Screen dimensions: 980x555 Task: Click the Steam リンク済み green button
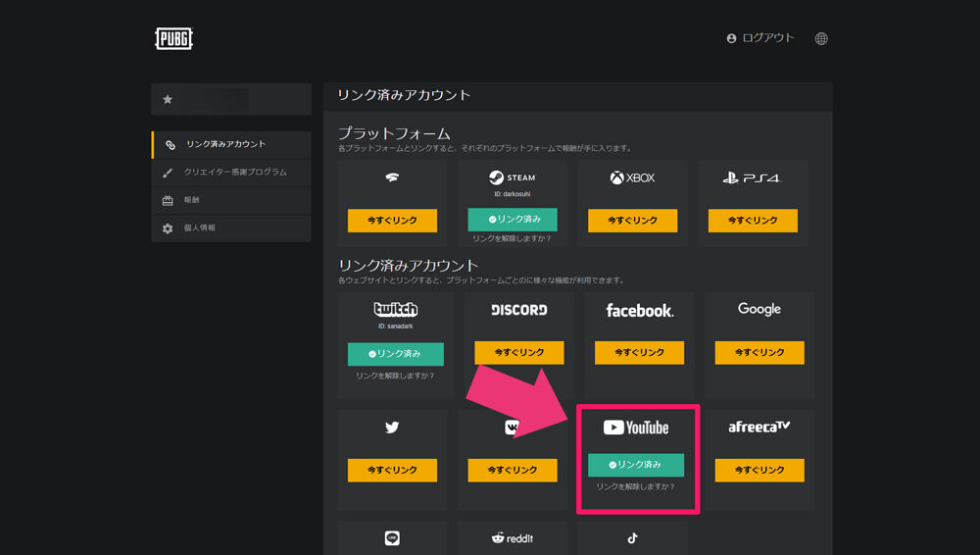pos(513,219)
